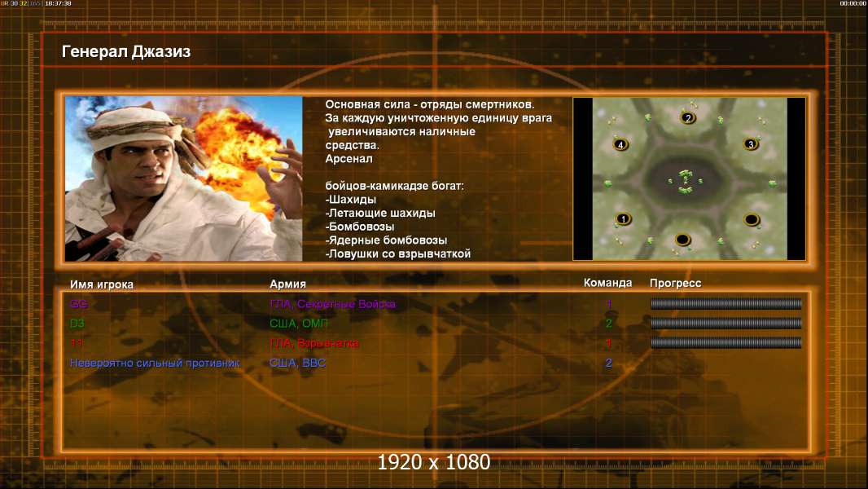The width and height of the screenshot is (868, 489).
Task: Click the line 'увеличиваются наличные'
Action: click(x=401, y=131)
